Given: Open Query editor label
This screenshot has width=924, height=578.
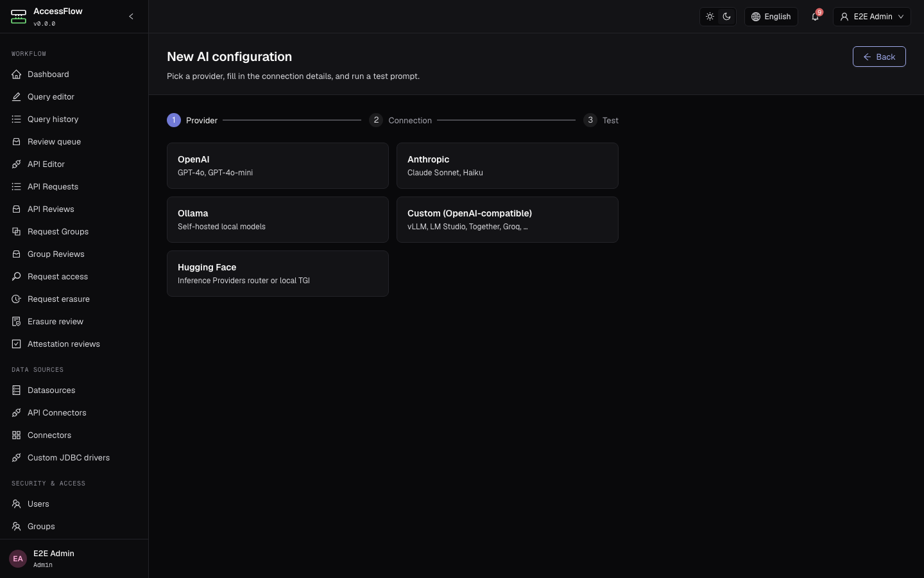Looking at the screenshot, I should click(51, 97).
